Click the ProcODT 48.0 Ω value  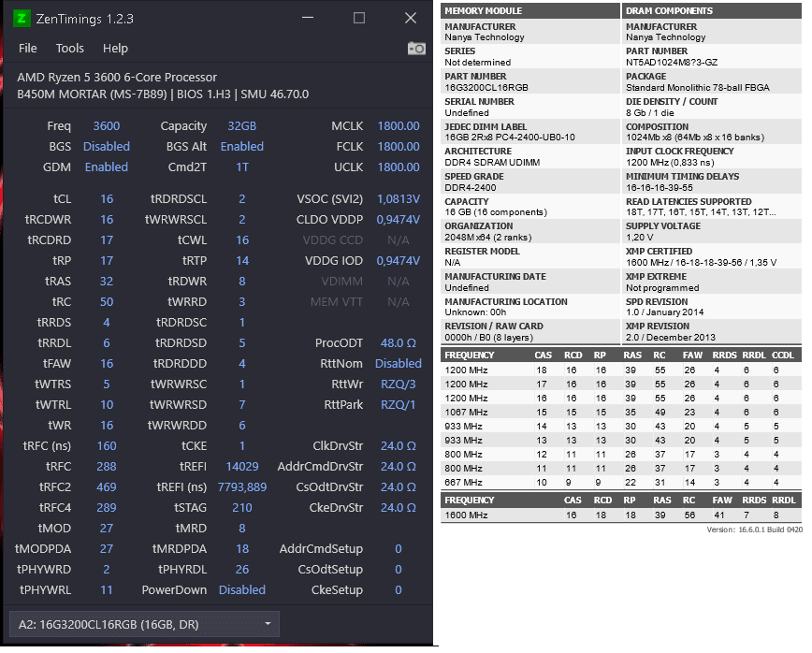pyautogui.click(x=399, y=342)
